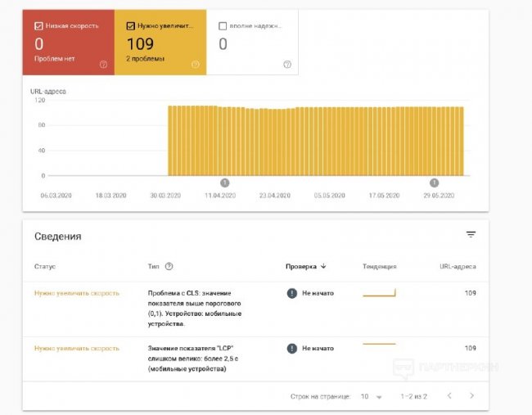Open the filter icon in Сведения panel
Screen dimensions: 532x415
(x=471, y=235)
